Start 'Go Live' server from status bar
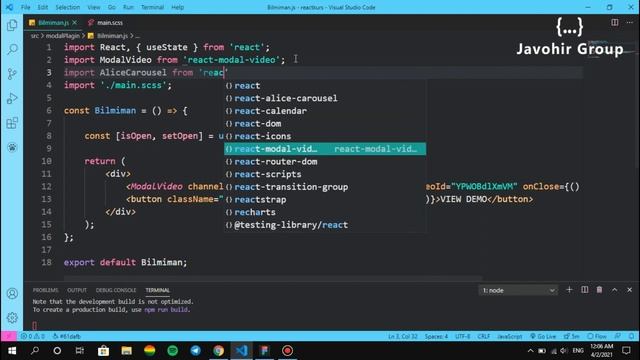Screen dimensions: 640x360 (x=543, y=336)
